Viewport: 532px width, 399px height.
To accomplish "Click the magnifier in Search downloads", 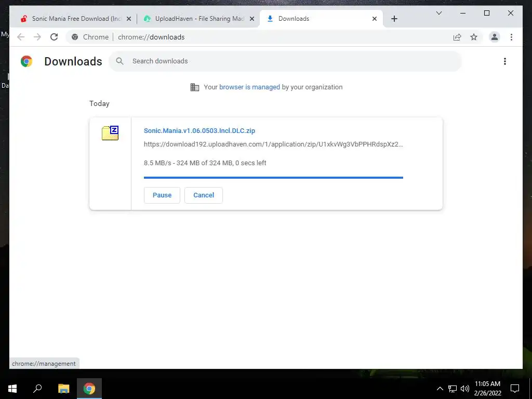I will coord(119,61).
